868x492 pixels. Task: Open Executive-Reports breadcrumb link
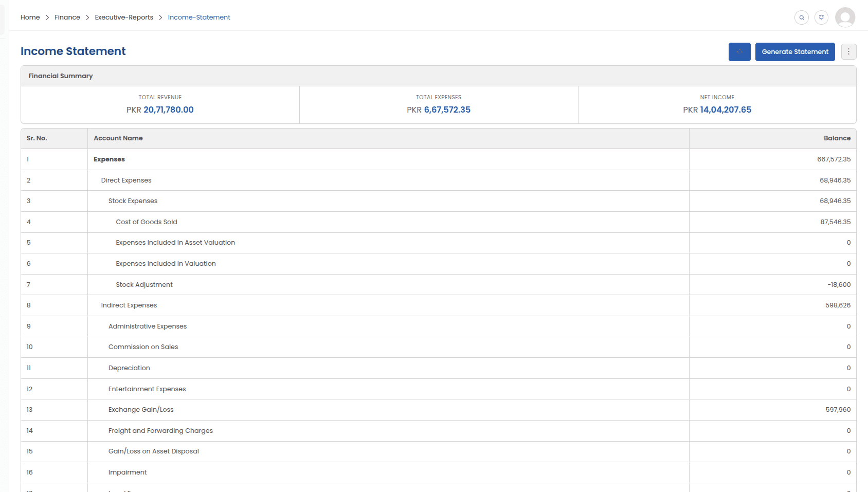coord(124,17)
